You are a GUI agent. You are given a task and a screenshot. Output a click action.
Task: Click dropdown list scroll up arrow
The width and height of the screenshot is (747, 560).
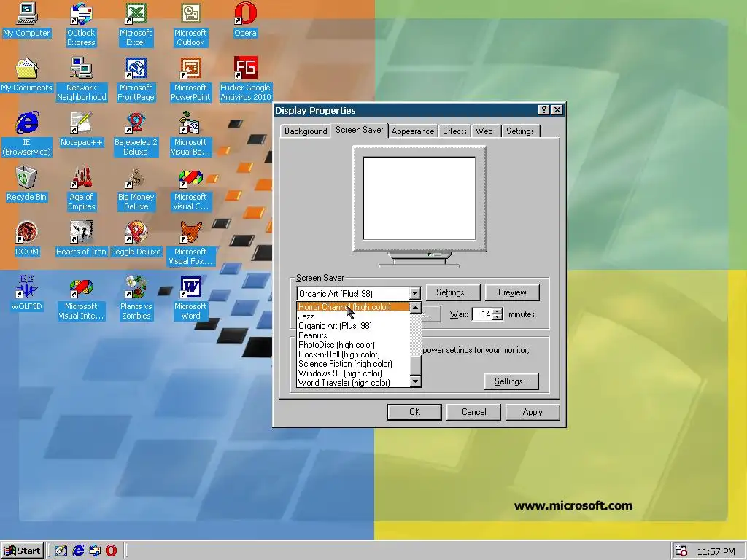[415, 308]
